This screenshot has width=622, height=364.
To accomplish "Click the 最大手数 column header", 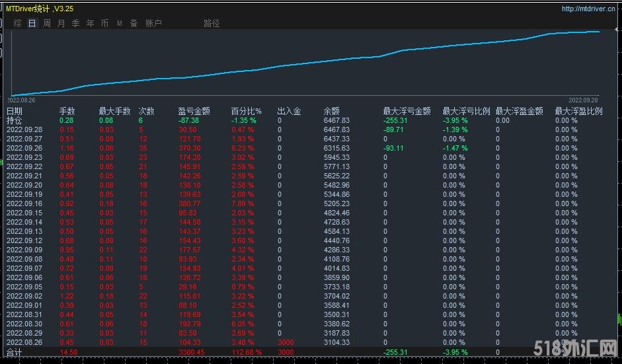I will click(x=114, y=111).
